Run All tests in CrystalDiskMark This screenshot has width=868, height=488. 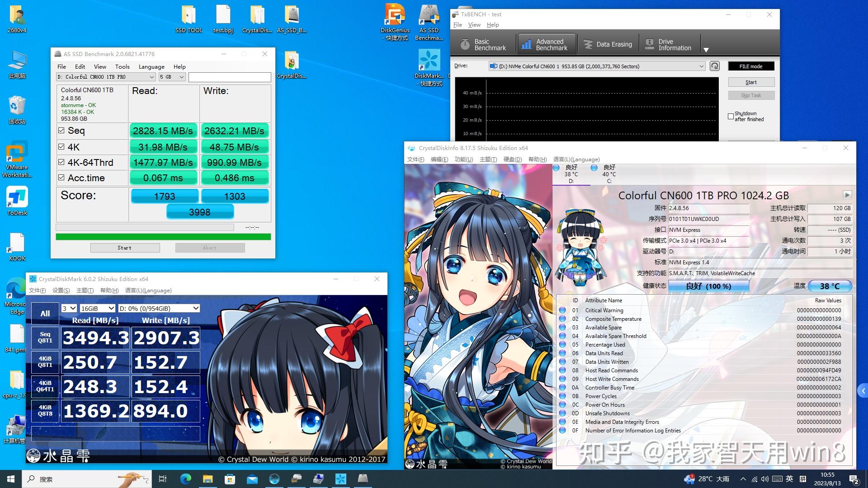(x=45, y=314)
